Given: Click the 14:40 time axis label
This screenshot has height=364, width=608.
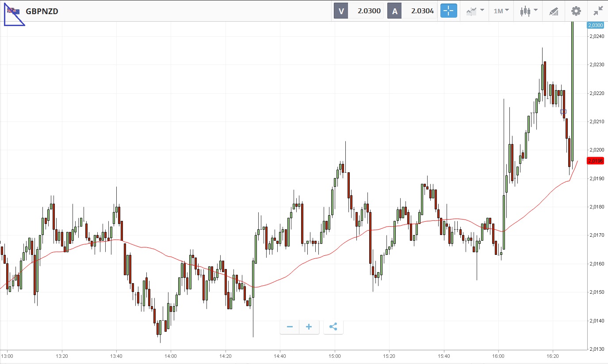Looking at the screenshot, I should pyautogui.click(x=280, y=356).
